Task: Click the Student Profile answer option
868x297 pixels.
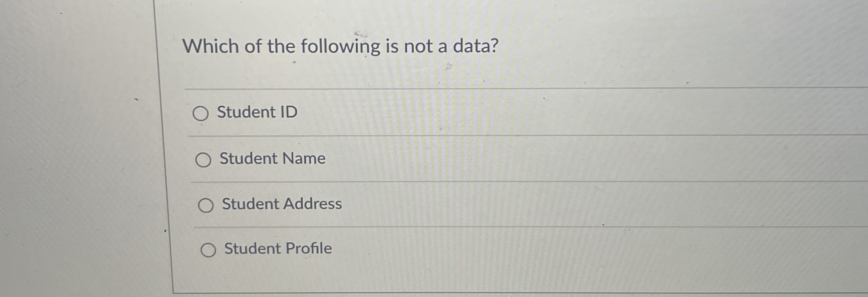Action: click(277, 248)
